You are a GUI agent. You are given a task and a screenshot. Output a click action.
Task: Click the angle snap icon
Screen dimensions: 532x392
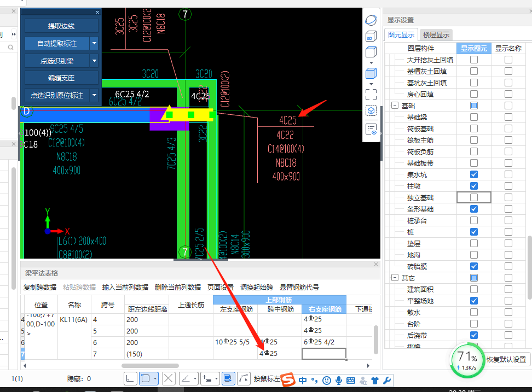pos(186,378)
